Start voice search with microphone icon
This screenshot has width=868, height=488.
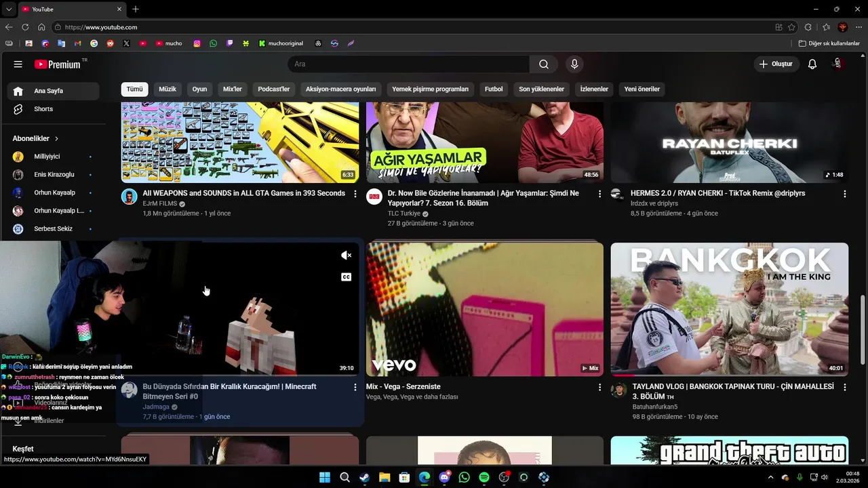coord(574,64)
